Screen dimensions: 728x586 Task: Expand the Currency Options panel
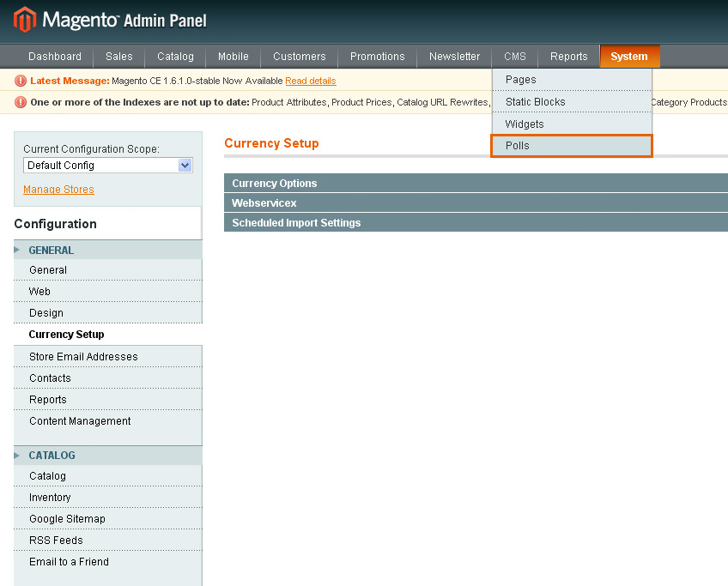point(476,184)
